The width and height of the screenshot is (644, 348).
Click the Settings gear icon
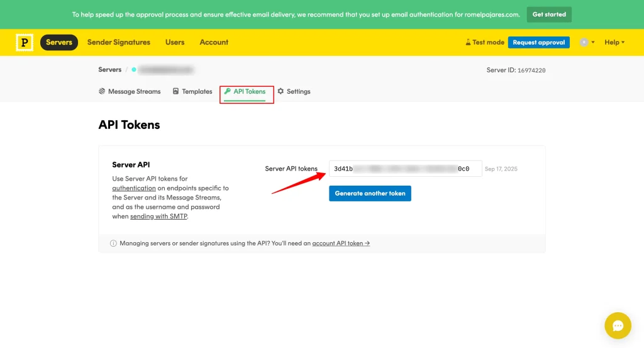[280, 91]
